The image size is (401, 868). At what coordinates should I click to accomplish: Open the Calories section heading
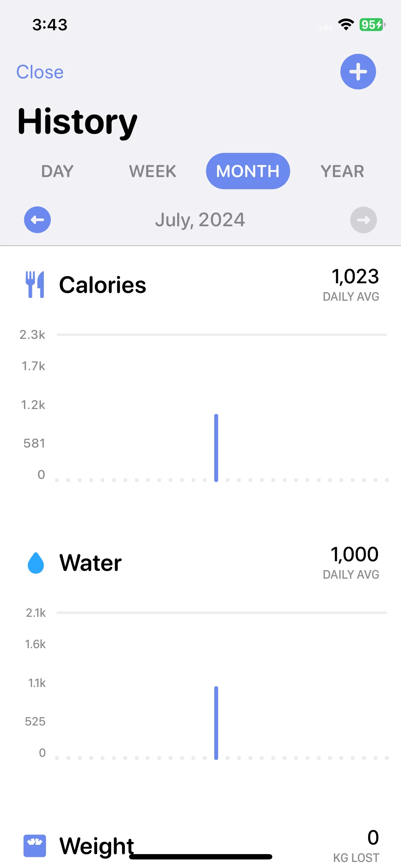click(x=103, y=285)
